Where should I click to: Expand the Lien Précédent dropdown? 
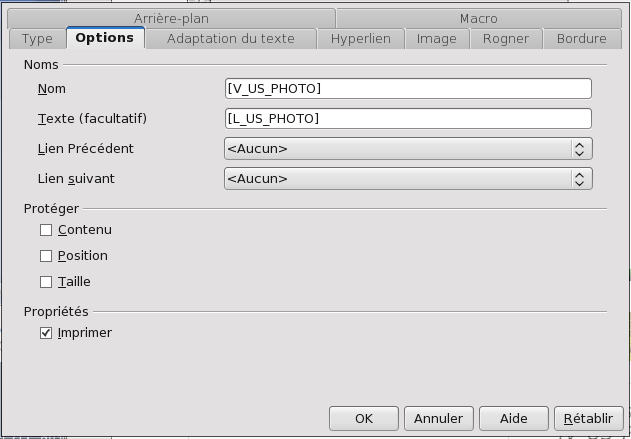pos(408,148)
